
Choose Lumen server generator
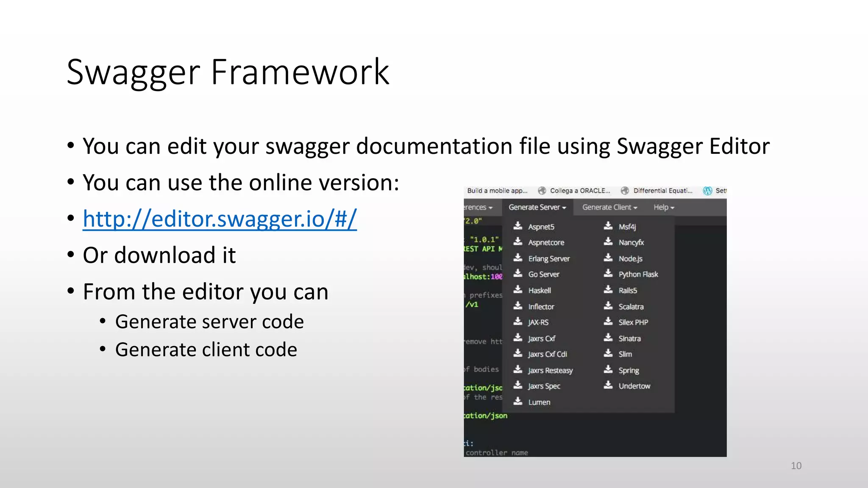coord(539,402)
